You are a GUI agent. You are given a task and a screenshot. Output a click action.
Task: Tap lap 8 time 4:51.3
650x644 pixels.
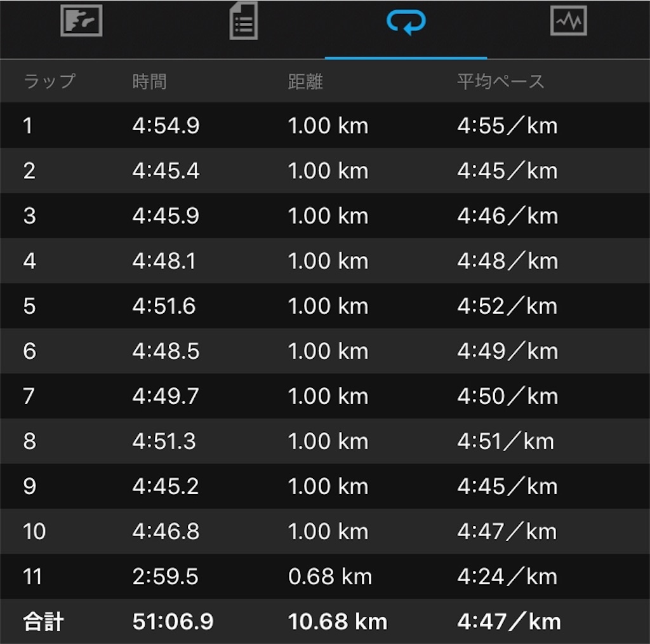pos(164,441)
